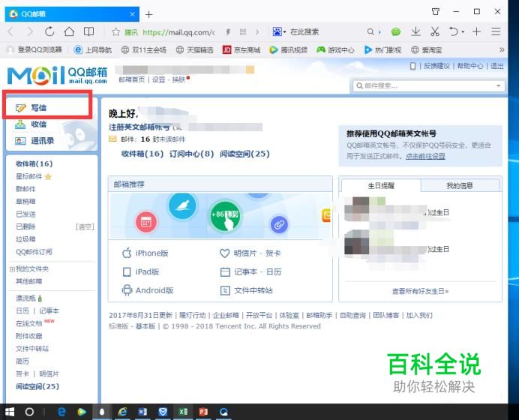Open the browser hamburger menu icon

pyautogui.click(x=496, y=31)
